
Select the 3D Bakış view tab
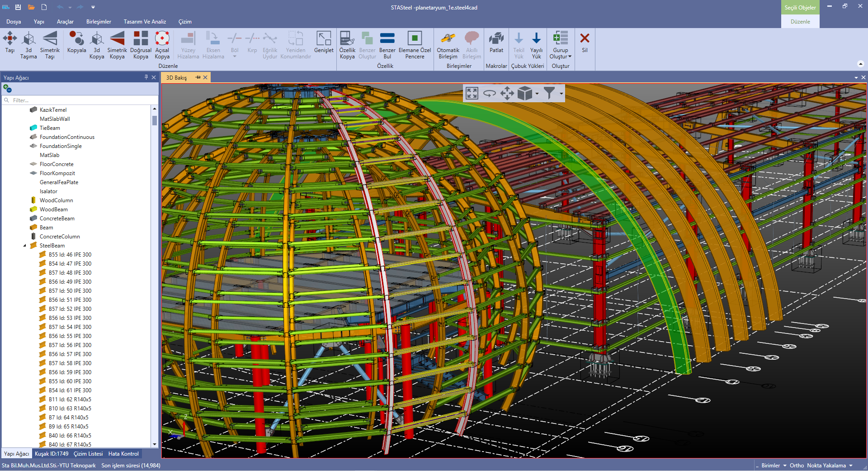tap(176, 77)
